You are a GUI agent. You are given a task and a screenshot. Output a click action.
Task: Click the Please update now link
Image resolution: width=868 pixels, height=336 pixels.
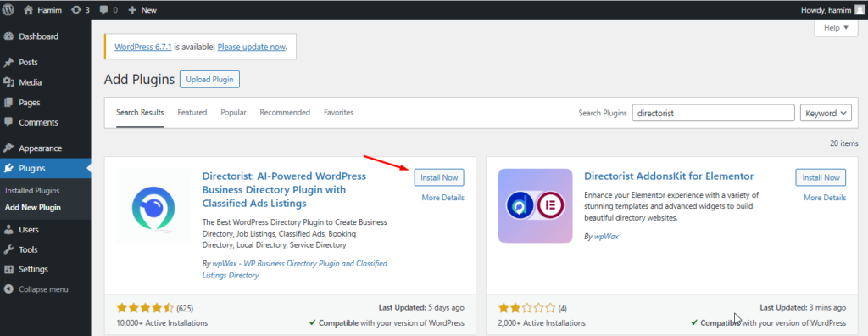(x=251, y=48)
